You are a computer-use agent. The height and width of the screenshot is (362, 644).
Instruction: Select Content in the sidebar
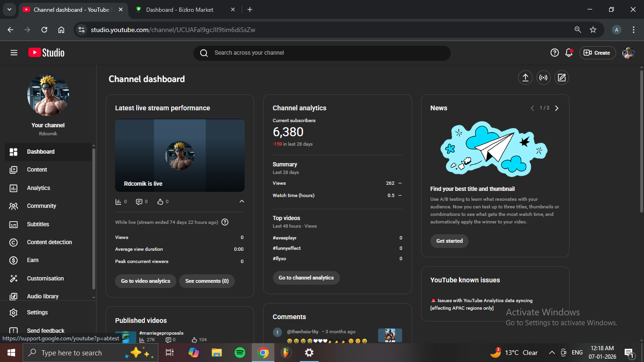[37, 170]
